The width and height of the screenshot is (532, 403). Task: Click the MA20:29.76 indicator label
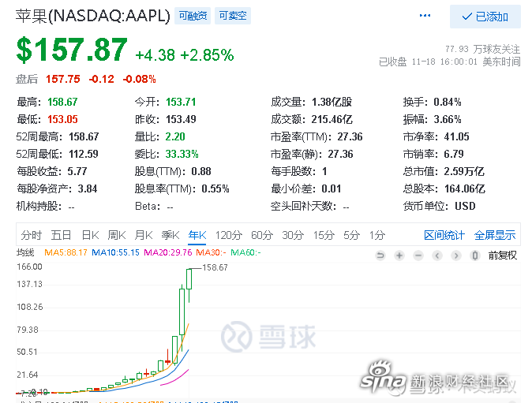168,252
